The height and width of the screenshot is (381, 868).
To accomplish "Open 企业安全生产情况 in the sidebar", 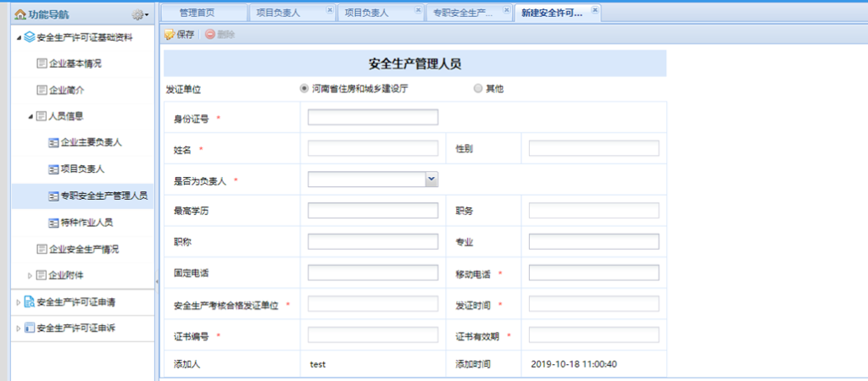I will click(84, 249).
